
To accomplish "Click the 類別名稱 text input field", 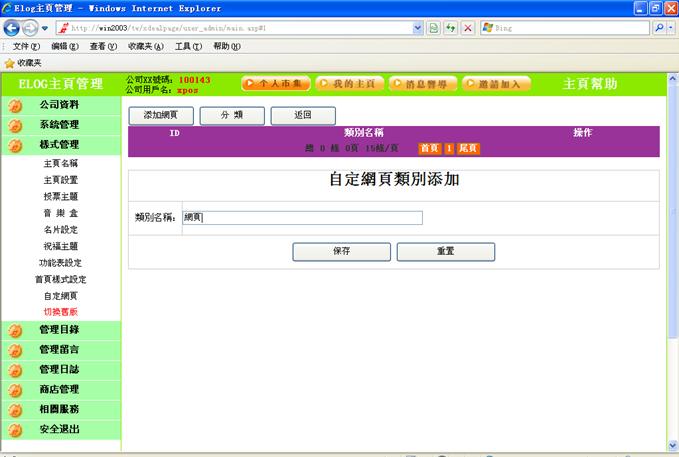I will point(302,217).
